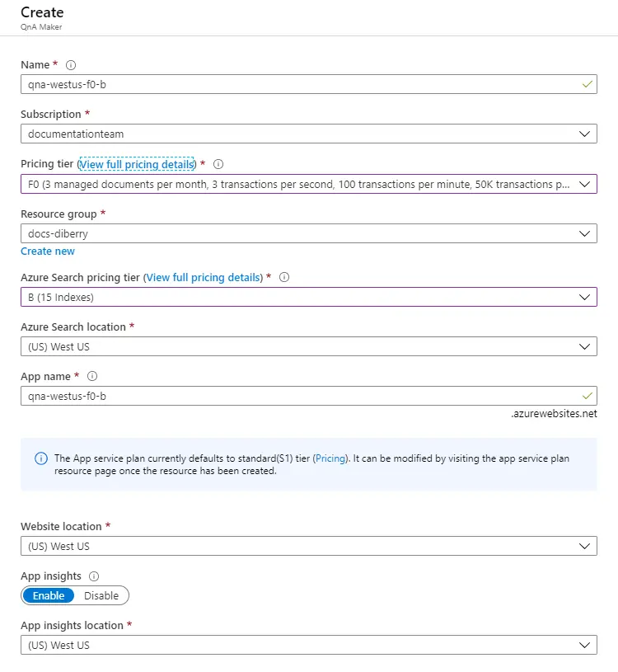Expand the Azure Search pricing tier dropdown
The image size is (618, 672).
pos(308,297)
